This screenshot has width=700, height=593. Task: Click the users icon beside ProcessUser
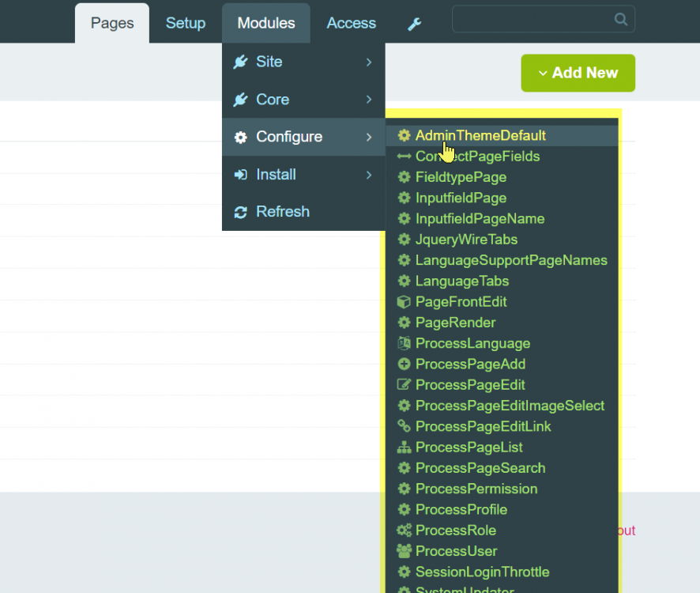404,551
